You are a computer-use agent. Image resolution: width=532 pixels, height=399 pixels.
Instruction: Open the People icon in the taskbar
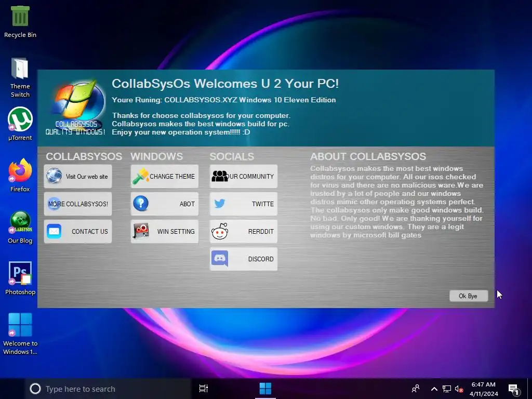click(x=416, y=389)
